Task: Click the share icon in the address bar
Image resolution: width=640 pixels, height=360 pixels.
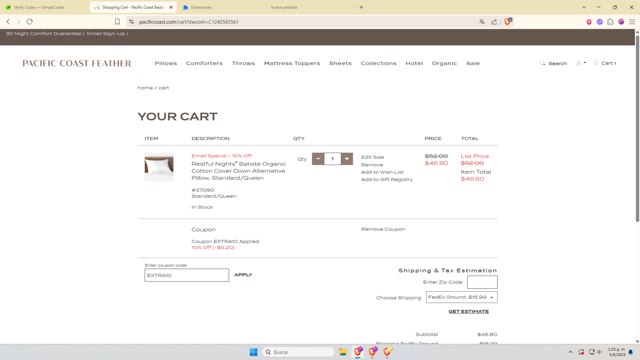Action: pos(494,22)
